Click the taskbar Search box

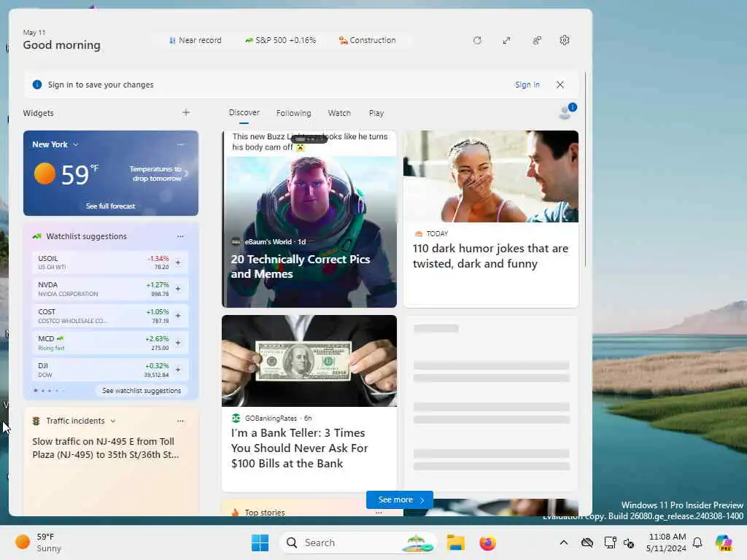click(357, 542)
